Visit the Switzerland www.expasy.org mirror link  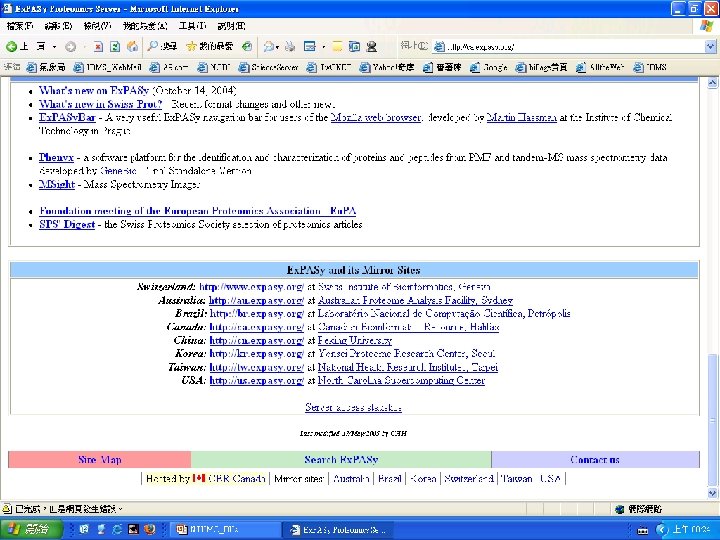pyautogui.click(x=251, y=287)
